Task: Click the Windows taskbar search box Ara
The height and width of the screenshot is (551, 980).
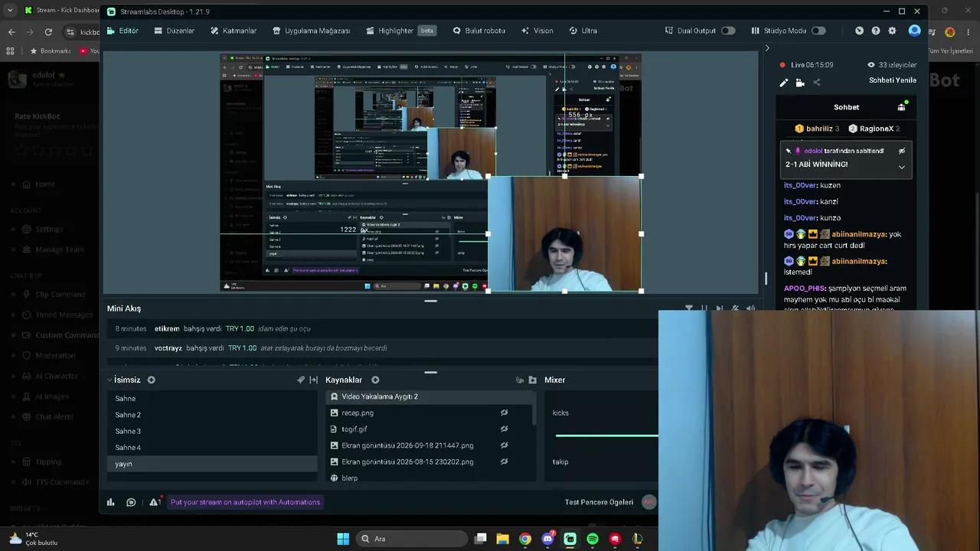Action: [x=410, y=539]
